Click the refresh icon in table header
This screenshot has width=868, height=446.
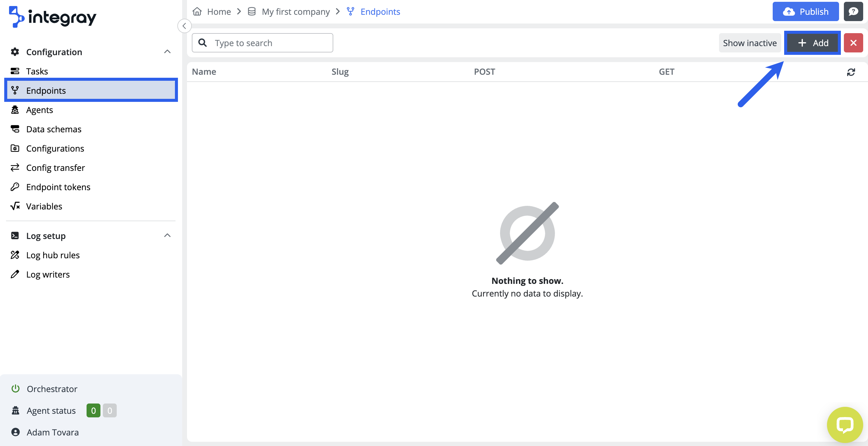point(851,72)
